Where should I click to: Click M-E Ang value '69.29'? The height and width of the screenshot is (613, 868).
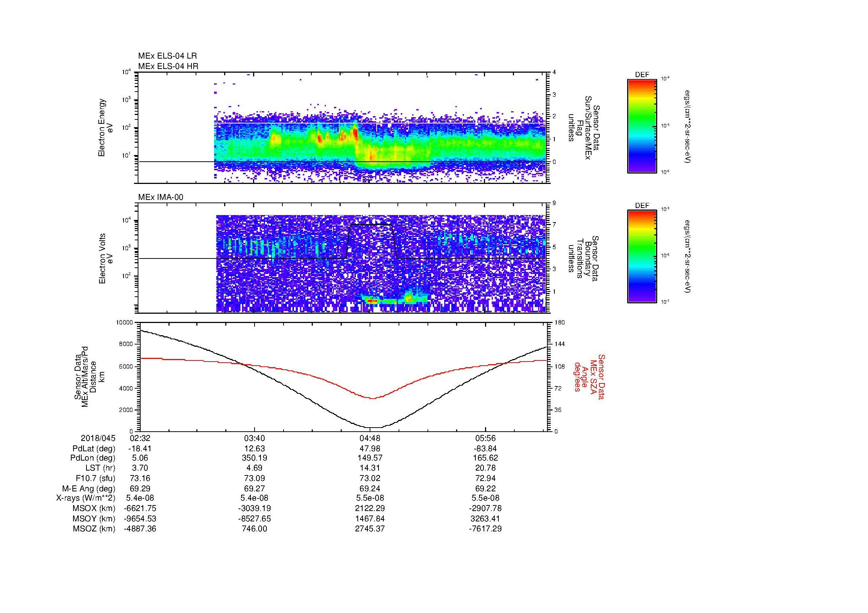pos(140,489)
